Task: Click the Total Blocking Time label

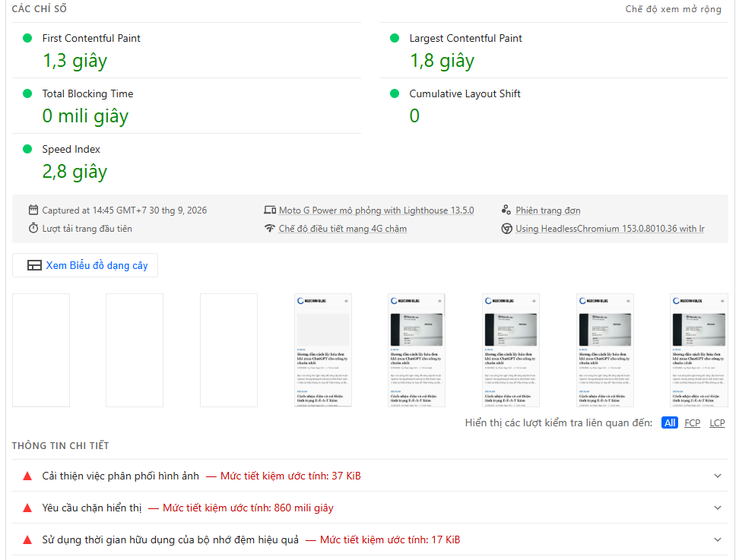Action: (87, 93)
